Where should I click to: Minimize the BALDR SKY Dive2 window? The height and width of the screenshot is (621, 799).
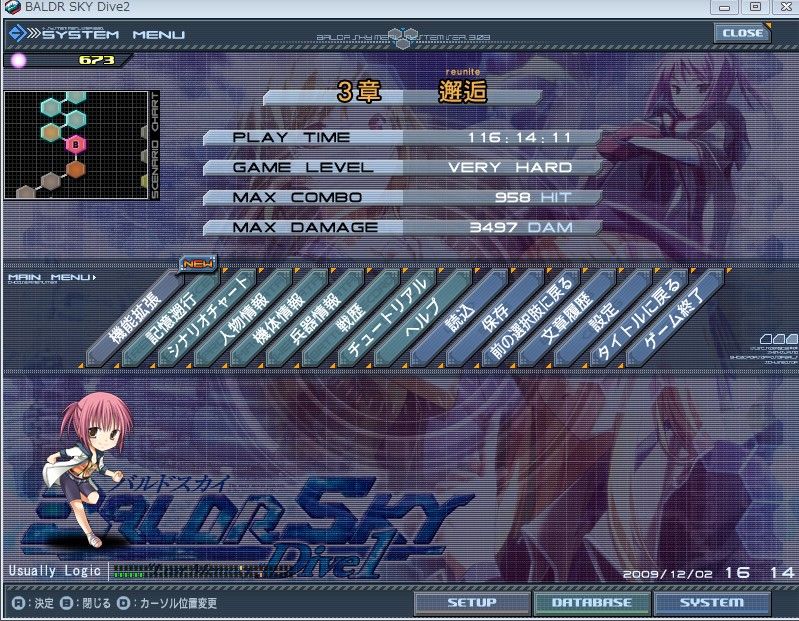[724, 7]
